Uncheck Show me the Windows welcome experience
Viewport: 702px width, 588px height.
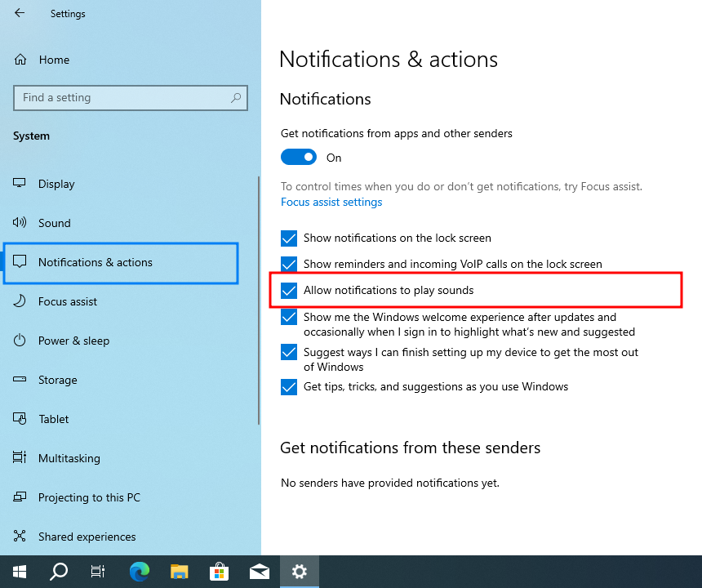289,317
